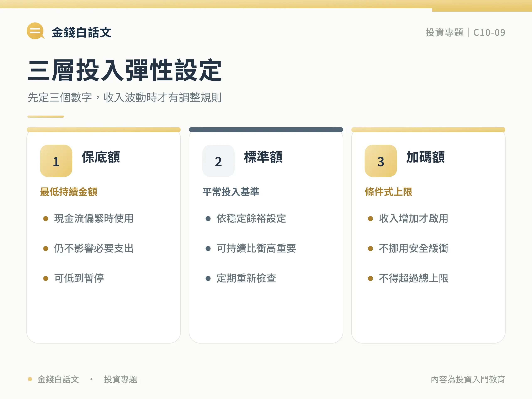Click the number 3 badge for 加碼額
This screenshot has height=399, width=532.
click(x=381, y=161)
